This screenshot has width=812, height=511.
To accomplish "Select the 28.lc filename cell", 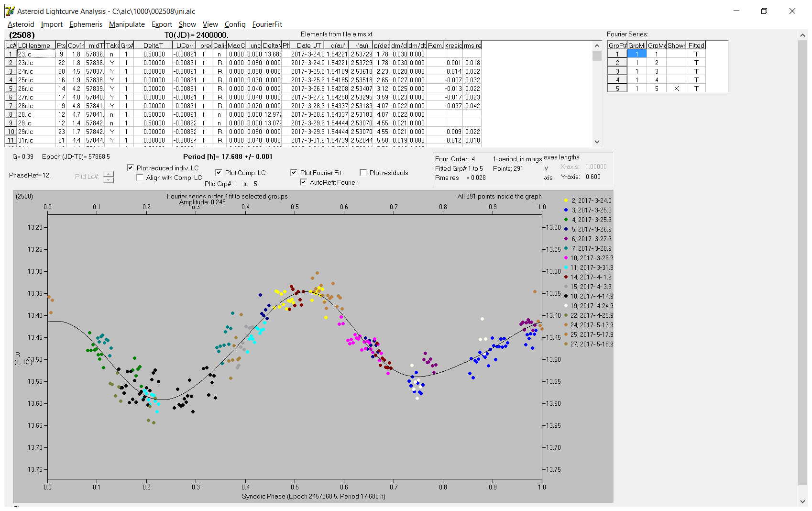I will (36, 114).
